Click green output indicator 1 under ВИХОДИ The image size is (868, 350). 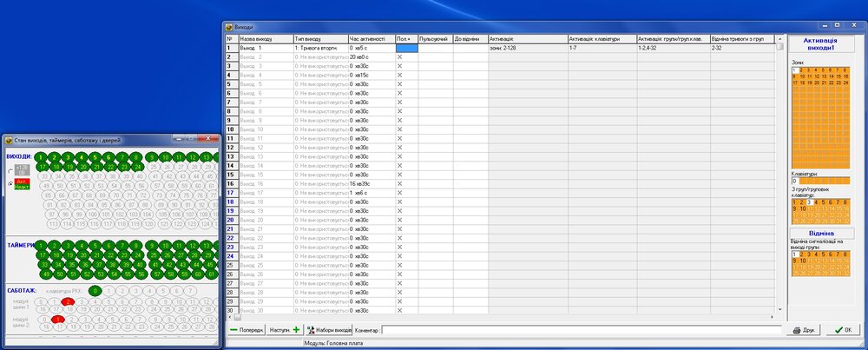tap(41, 157)
